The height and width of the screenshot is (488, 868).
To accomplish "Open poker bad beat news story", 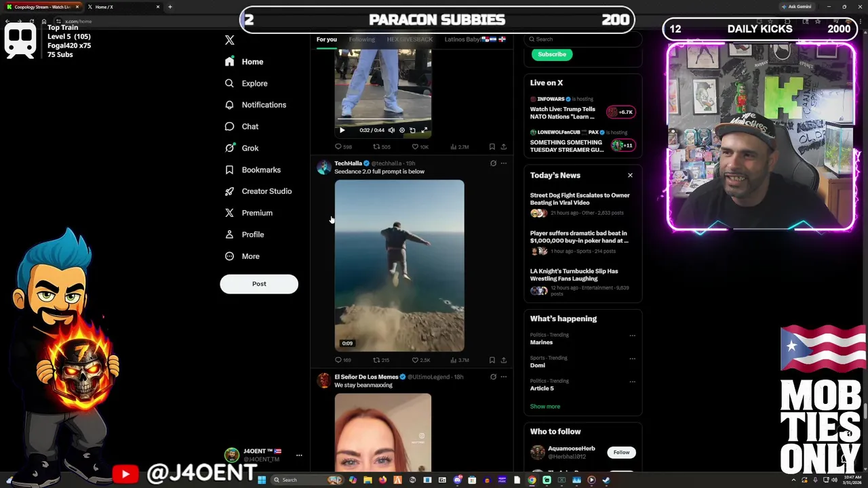I will click(583, 242).
